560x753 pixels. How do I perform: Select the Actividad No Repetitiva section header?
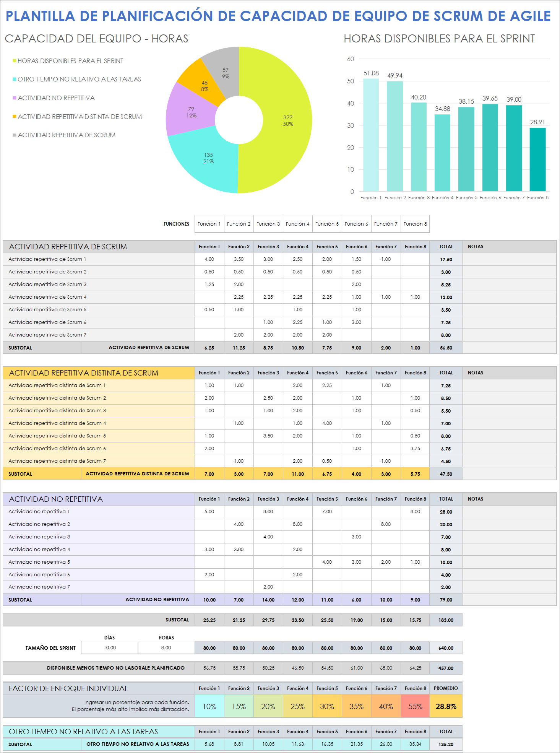pyautogui.click(x=99, y=499)
